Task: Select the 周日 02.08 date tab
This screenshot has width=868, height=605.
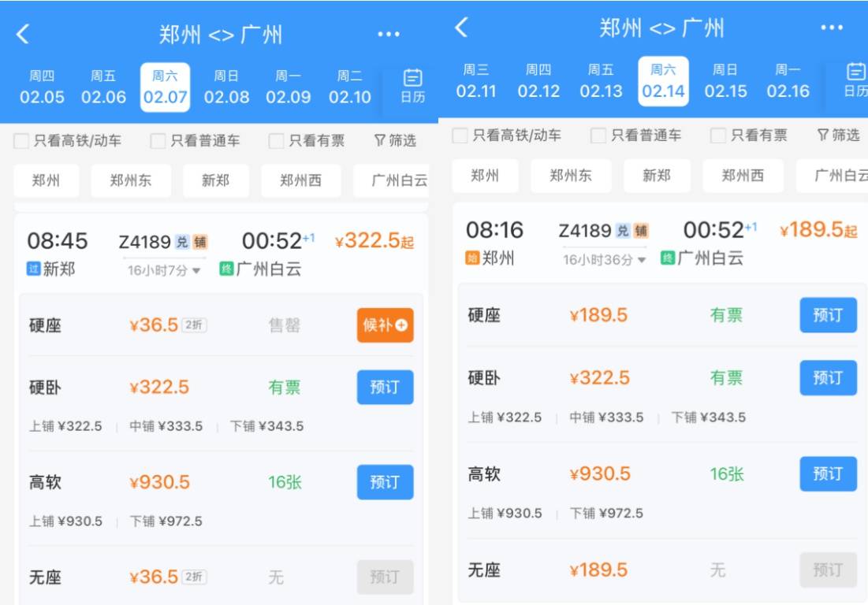Action: [226, 87]
